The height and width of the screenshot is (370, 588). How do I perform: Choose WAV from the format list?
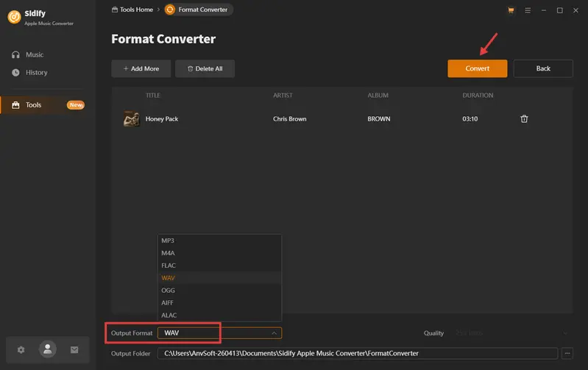click(220, 278)
